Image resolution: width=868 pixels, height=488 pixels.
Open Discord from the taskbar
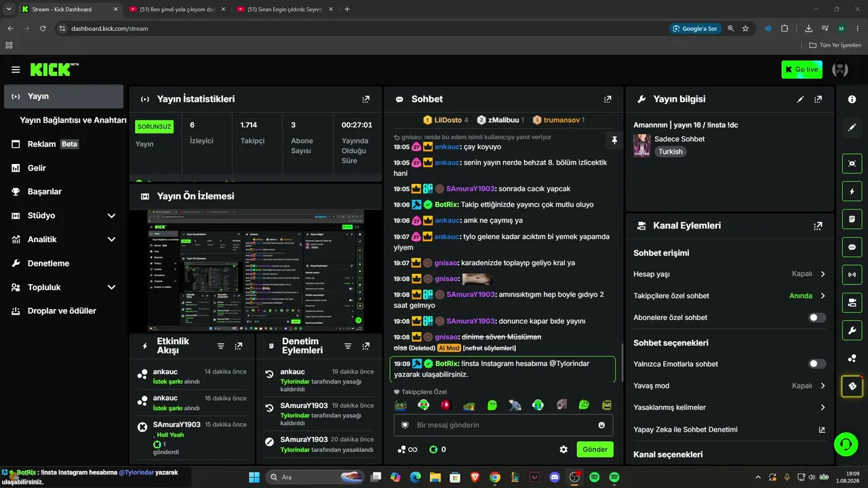pos(555,477)
